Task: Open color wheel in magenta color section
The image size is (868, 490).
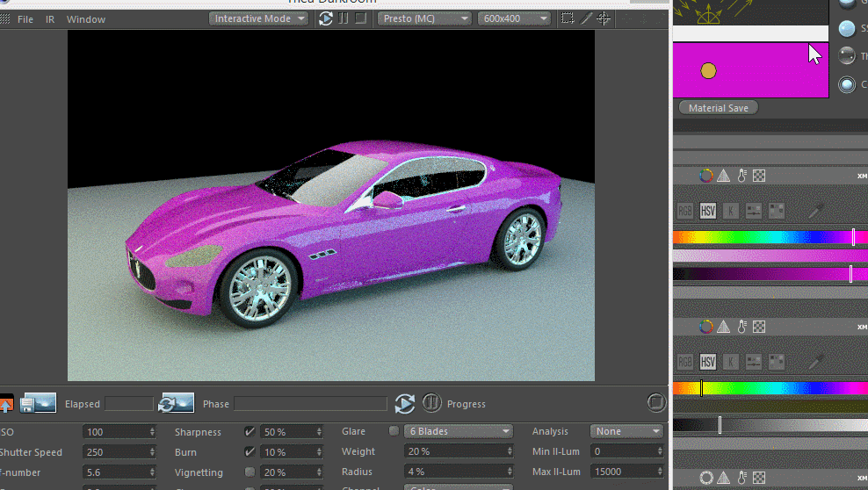Action: pyautogui.click(x=705, y=176)
